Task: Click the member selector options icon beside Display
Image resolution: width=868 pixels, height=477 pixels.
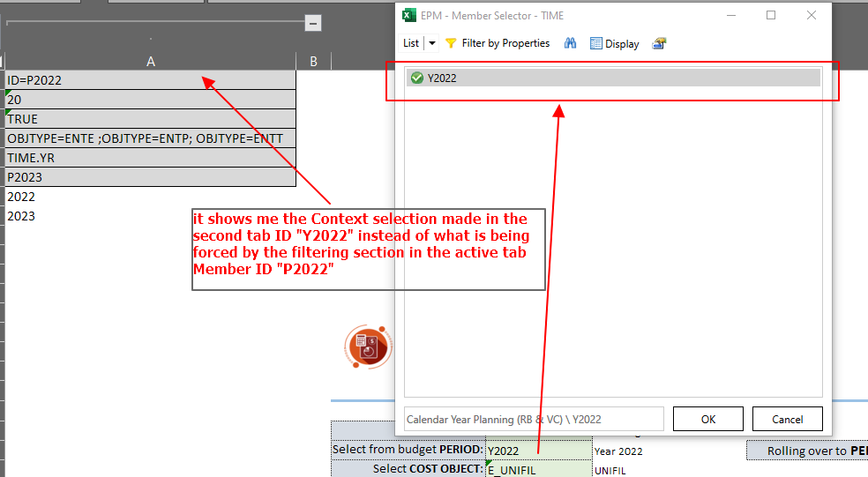Action: pos(659,43)
